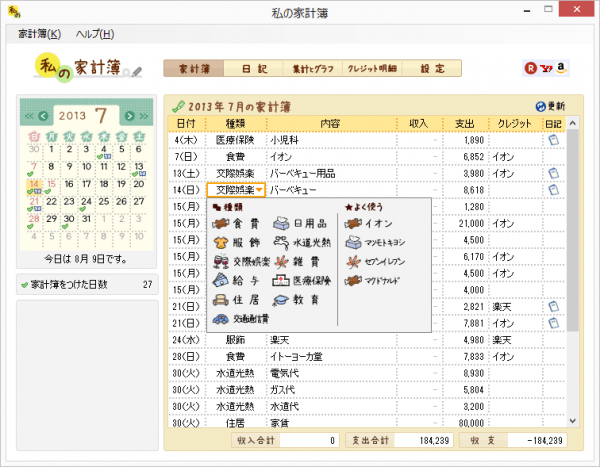Click the 21,000 expense amount
600x467 pixels.
click(x=471, y=223)
